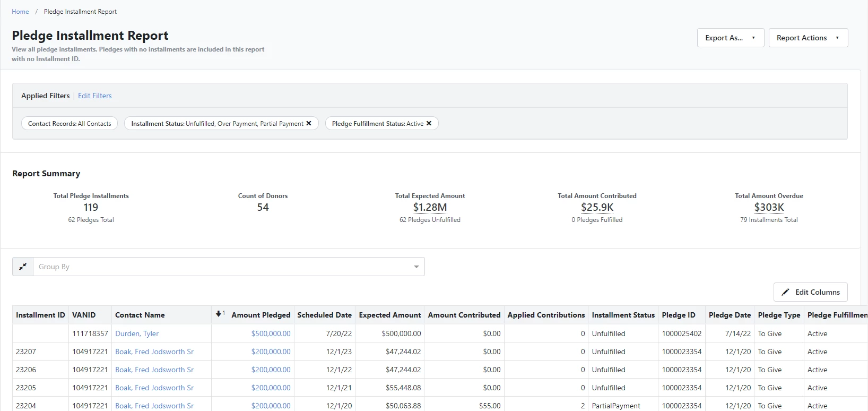868x411 pixels.
Task: Sort by the Installment Status column header
Action: point(623,315)
